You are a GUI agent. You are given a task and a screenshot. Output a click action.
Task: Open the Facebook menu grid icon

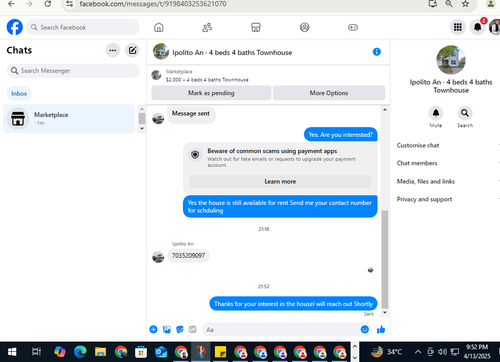458,27
